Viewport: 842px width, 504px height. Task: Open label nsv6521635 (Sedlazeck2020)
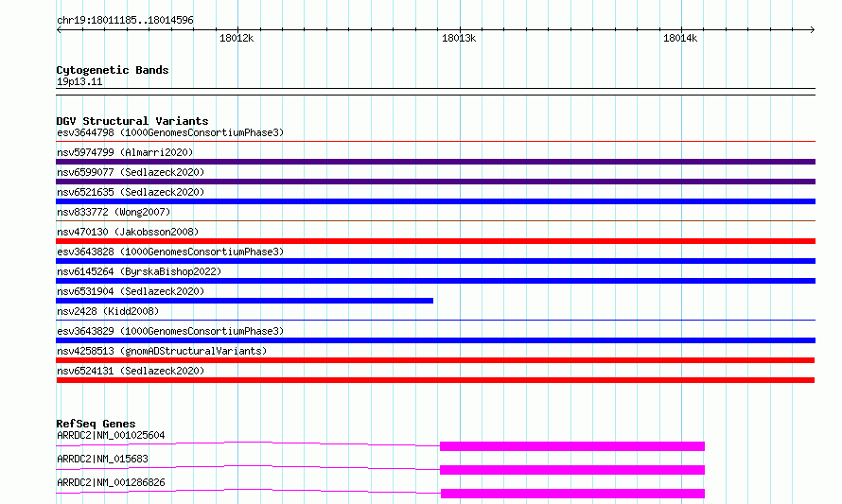tap(131, 192)
